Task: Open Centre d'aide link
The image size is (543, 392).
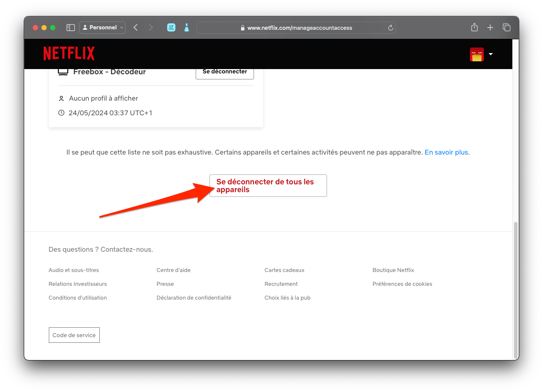Action: click(174, 270)
